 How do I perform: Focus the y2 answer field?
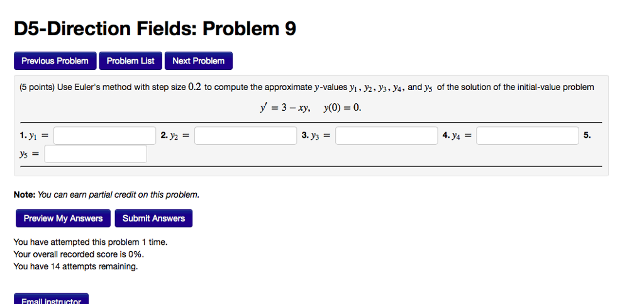point(245,135)
